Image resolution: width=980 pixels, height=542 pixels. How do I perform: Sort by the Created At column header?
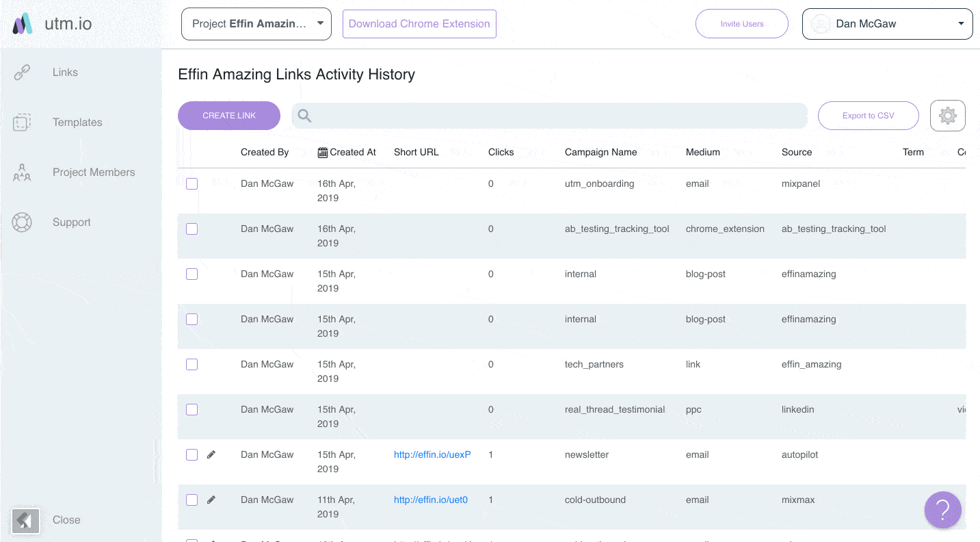click(x=353, y=152)
